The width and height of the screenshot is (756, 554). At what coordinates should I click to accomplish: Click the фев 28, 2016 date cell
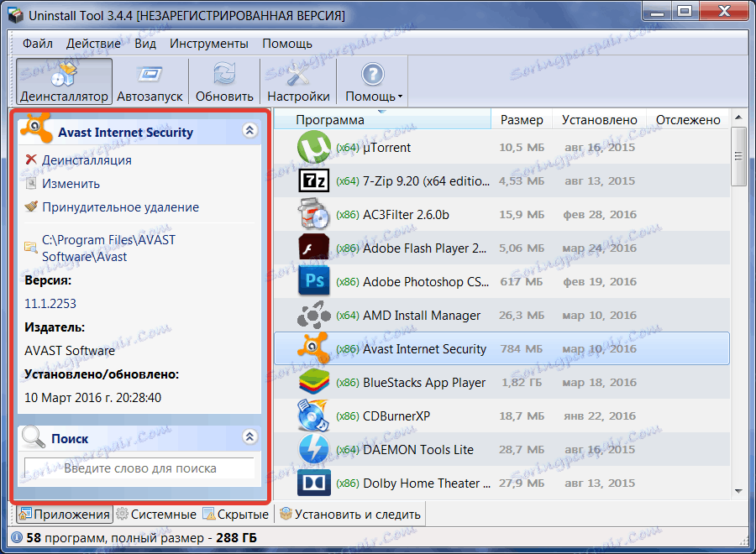point(600,214)
